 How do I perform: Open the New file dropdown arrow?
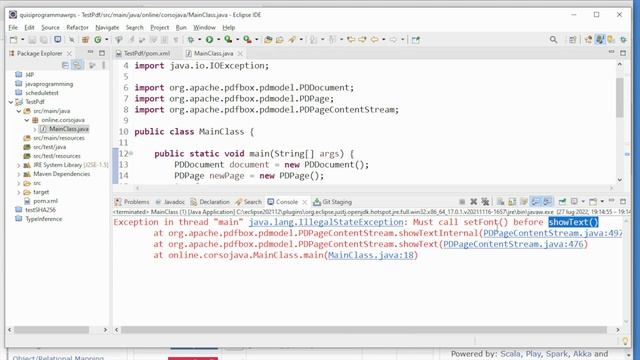coord(22,40)
